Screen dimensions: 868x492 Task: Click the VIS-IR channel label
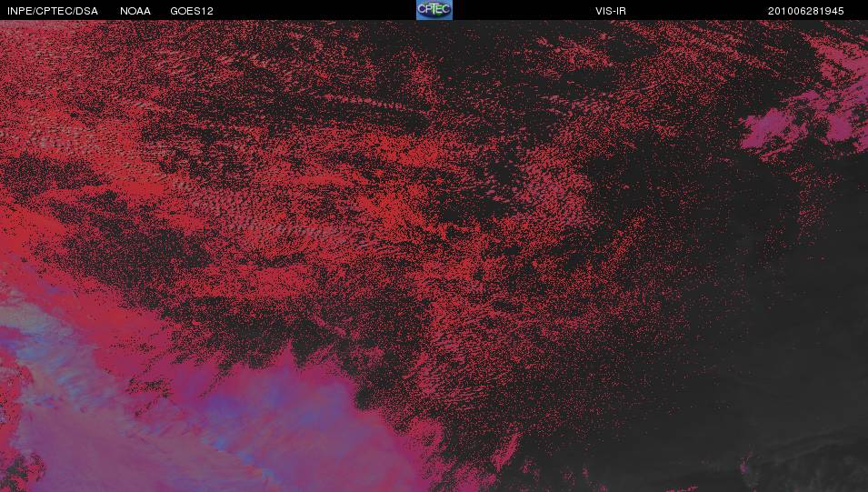pos(611,11)
